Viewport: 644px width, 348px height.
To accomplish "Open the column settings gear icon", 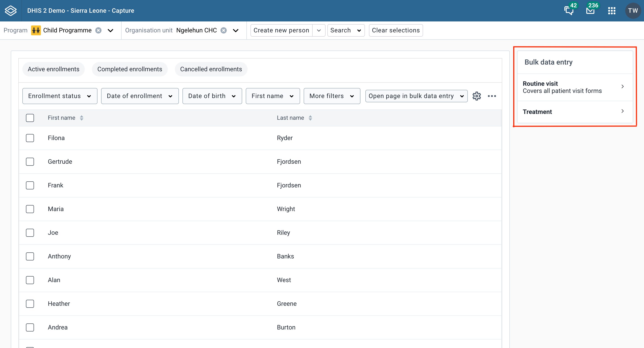I will point(477,96).
